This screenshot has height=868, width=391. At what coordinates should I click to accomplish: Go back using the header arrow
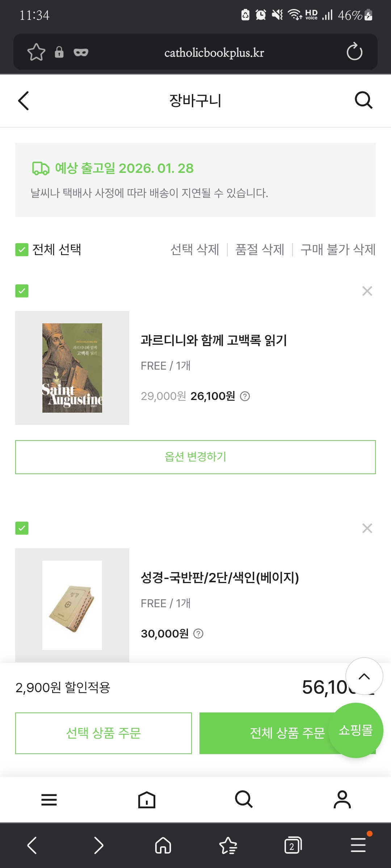(x=24, y=101)
